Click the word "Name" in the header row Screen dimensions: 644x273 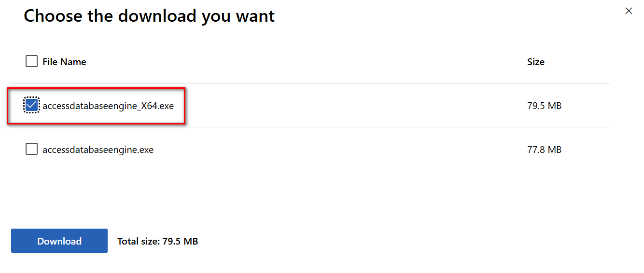(x=74, y=62)
